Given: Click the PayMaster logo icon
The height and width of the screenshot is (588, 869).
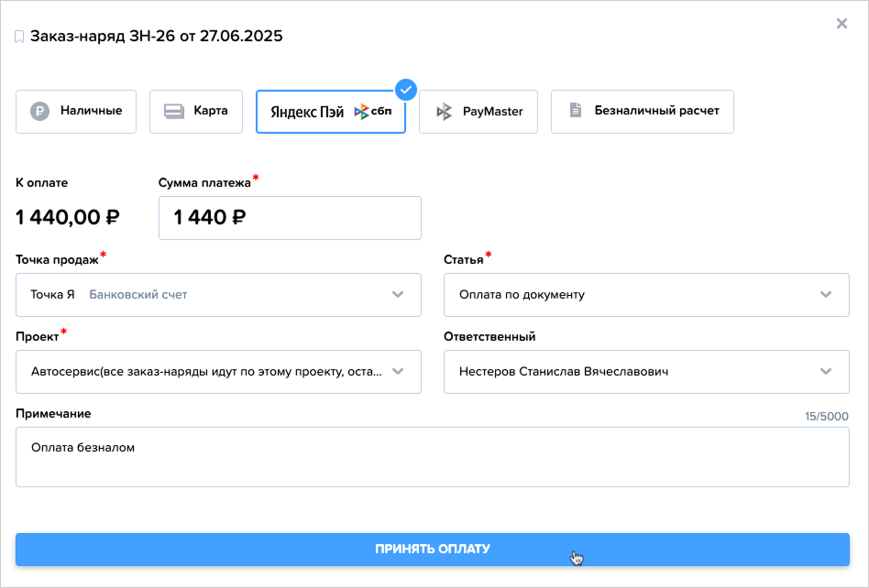Looking at the screenshot, I should click(x=445, y=112).
